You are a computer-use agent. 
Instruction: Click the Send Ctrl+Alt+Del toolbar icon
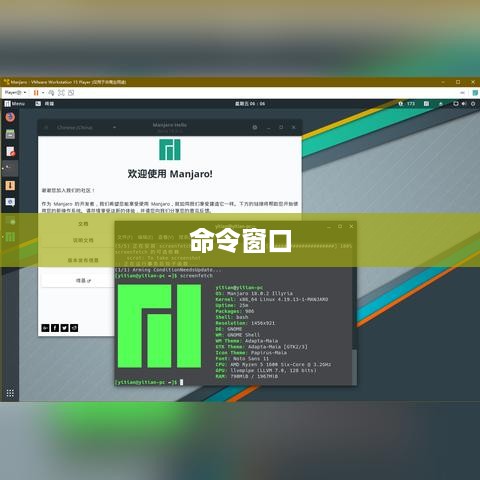(51, 93)
